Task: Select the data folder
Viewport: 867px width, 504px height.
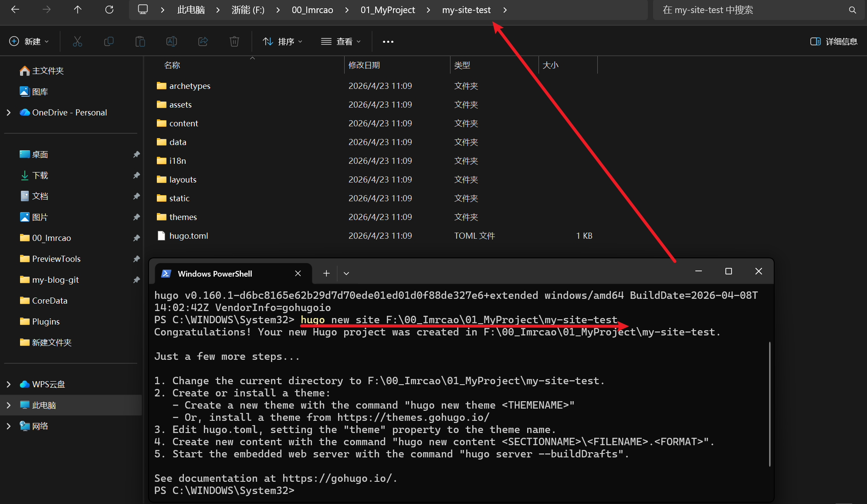Action: coord(178,142)
